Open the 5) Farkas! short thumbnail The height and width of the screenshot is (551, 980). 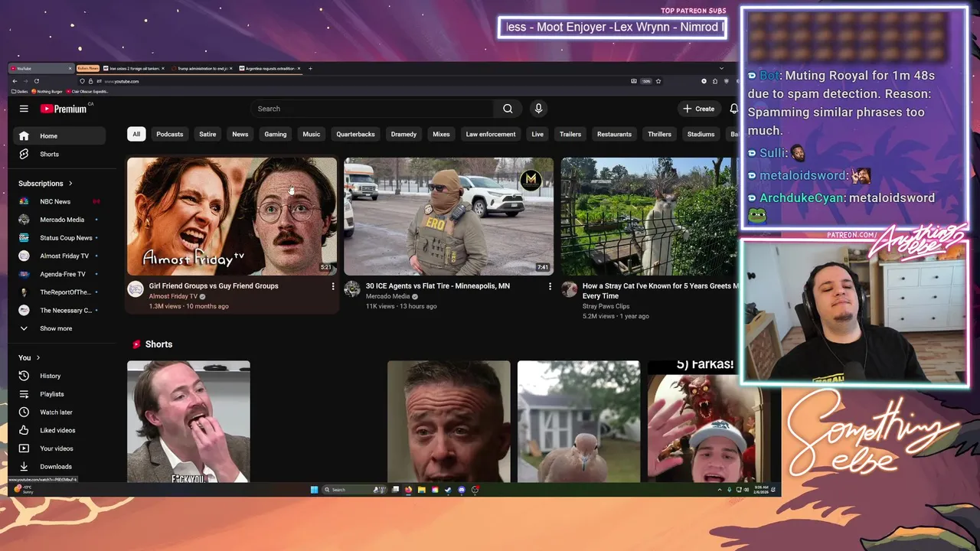(x=708, y=421)
